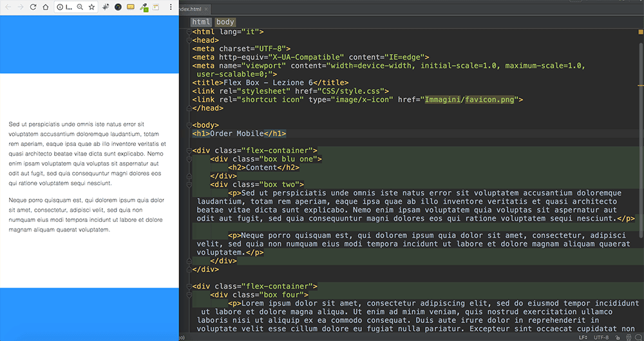The width and height of the screenshot is (644, 341).
Task: Click the title text Flex Box - Lezione 6
Action: coord(269,82)
